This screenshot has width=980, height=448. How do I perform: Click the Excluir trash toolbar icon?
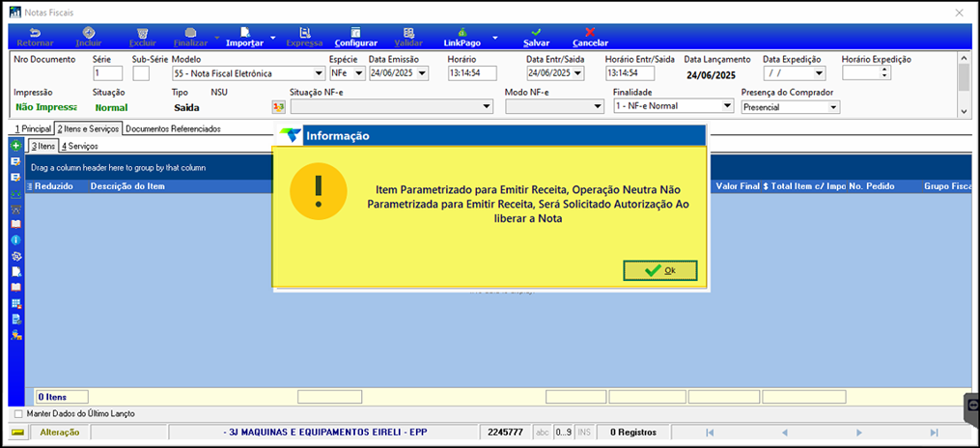142,33
